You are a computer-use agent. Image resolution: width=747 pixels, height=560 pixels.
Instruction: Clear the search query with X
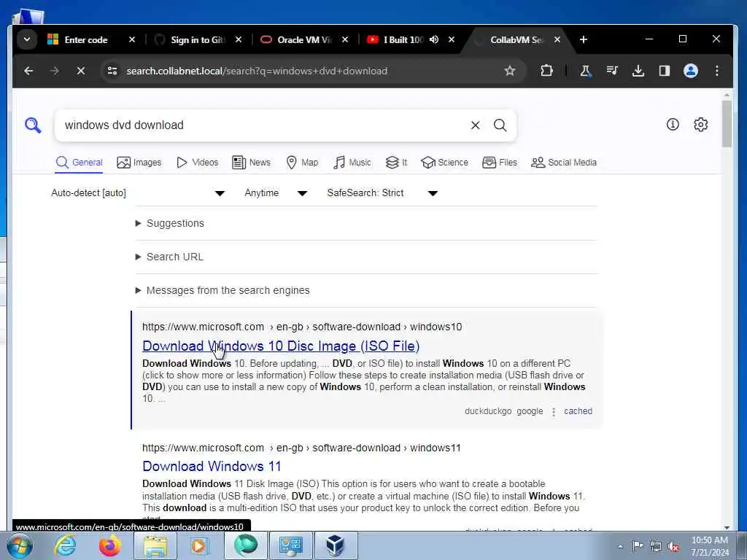click(x=475, y=125)
